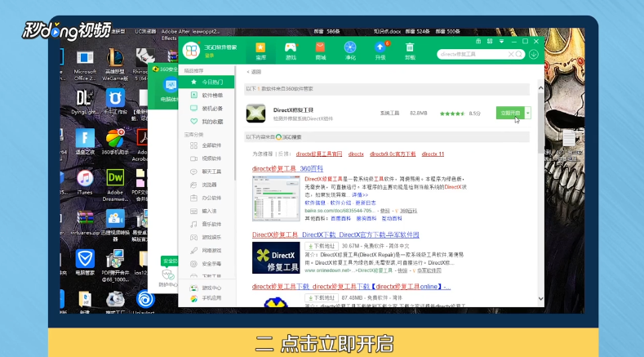This screenshot has height=357, width=644.
Task: Open the 华军软件园 DirectX修复工具 result title
Action: pos(335,234)
